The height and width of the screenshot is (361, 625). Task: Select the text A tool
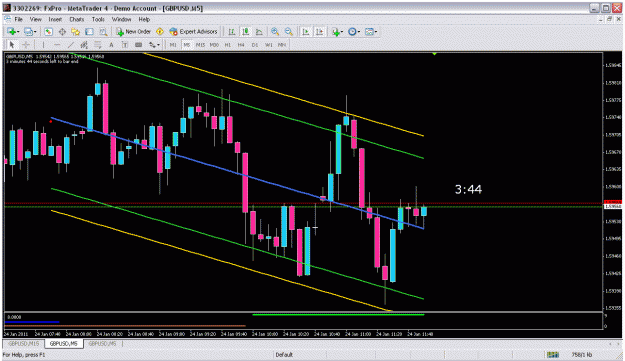tap(111, 45)
